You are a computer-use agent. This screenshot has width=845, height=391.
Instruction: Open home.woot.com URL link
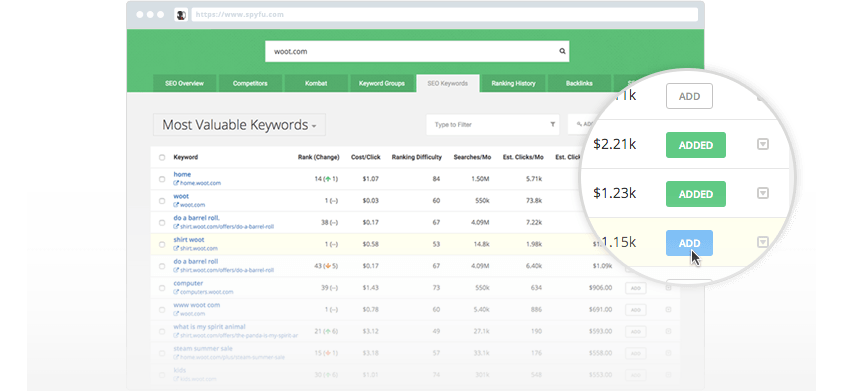[200, 183]
